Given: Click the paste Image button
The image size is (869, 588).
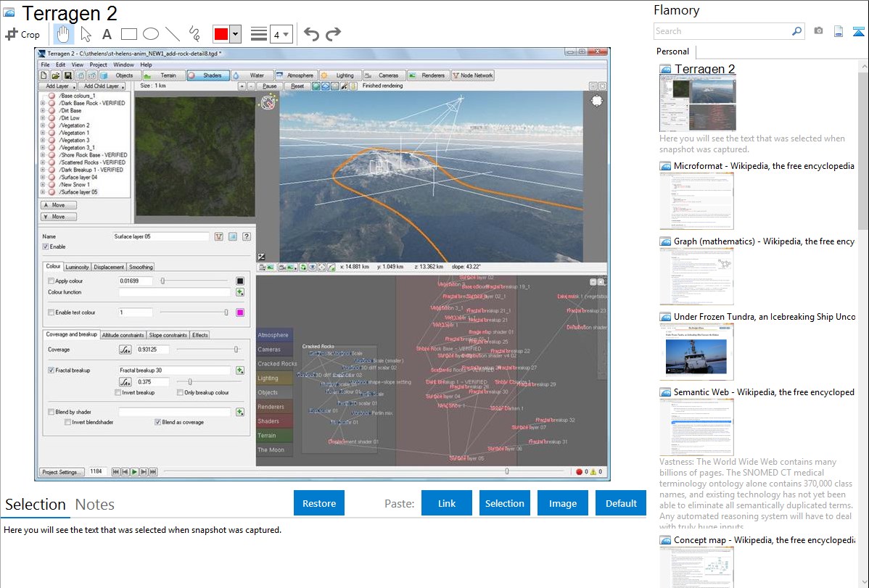Looking at the screenshot, I should 562,503.
